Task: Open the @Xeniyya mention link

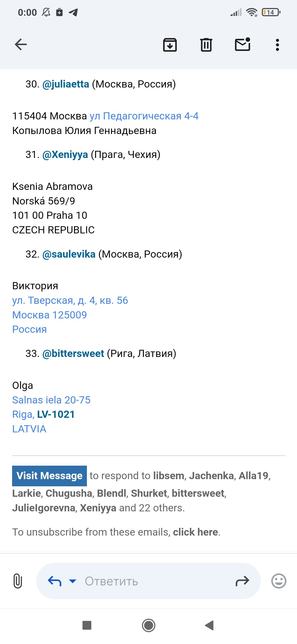Action: pyautogui.click(x=65, y=155)
